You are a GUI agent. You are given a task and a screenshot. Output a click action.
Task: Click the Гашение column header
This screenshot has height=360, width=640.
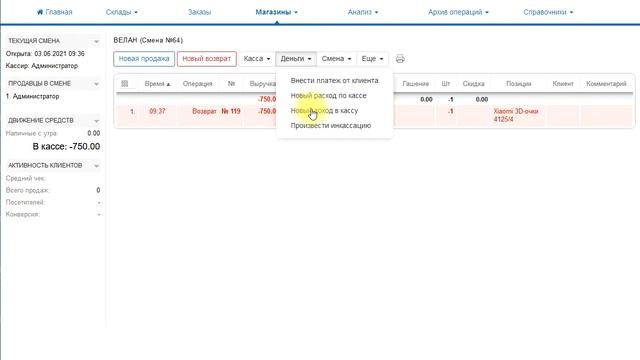(416, 84)
